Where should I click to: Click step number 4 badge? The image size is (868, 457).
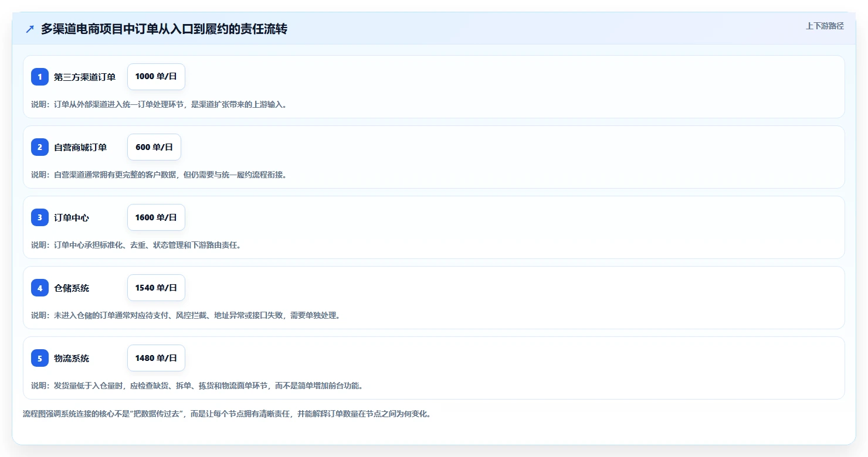40,288
